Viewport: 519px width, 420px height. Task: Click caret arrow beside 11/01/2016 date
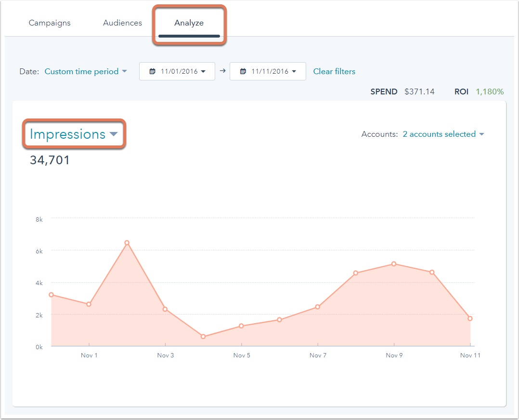click(x=203, y=71)
